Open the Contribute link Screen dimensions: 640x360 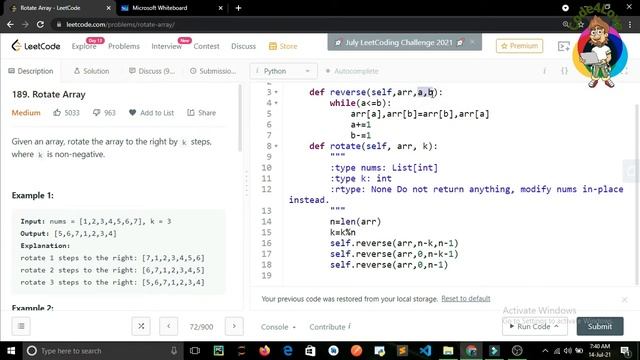click(330, 327)
